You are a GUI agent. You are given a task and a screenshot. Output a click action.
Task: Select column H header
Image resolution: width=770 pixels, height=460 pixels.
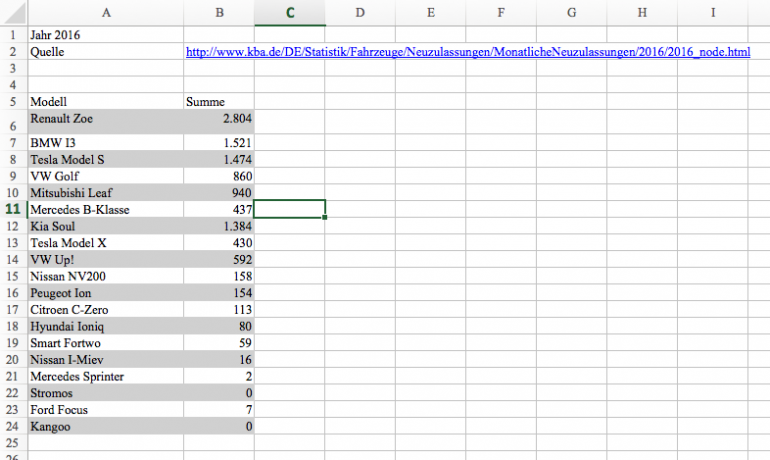(x=642, y=13)
